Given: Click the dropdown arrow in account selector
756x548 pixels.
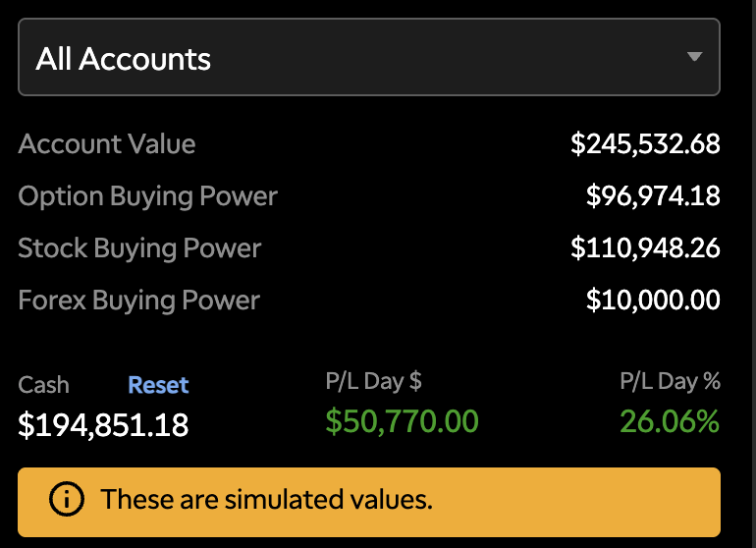Looking at the screenshot, I should coord(694,57).
